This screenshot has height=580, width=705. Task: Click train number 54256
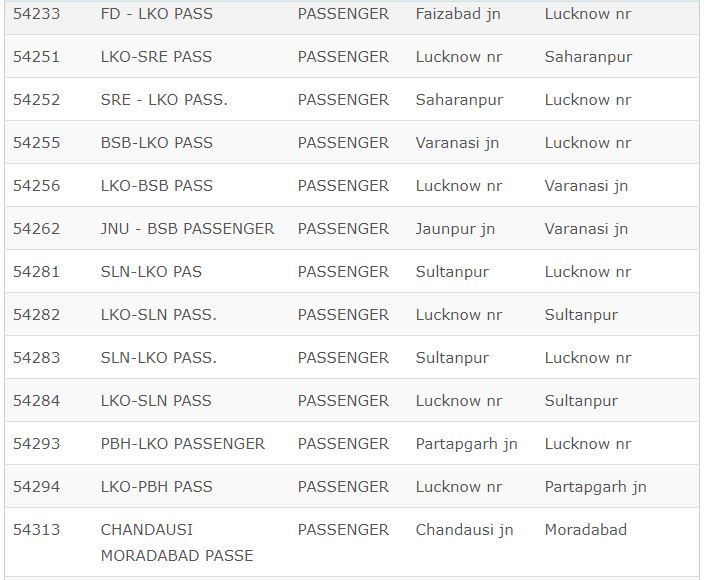[36, 186]
